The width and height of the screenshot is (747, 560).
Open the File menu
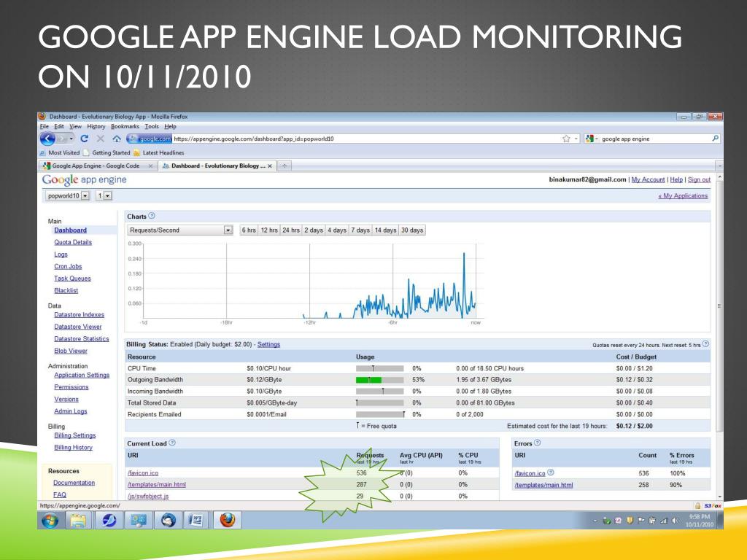[x=44, y=127]
